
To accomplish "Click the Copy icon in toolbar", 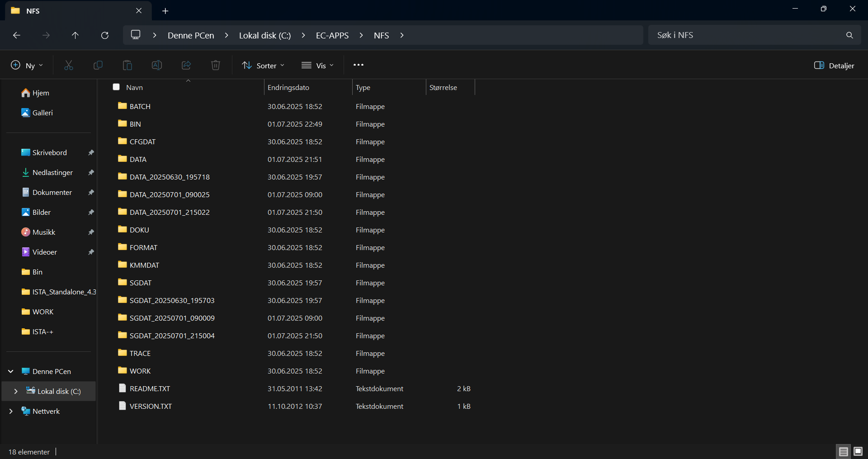I will 98,66.
